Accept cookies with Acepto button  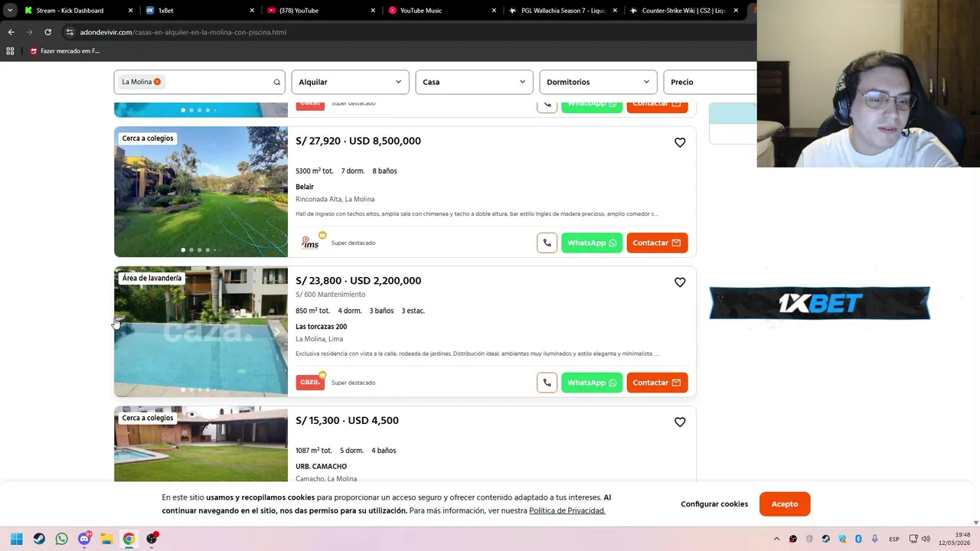click(x=785, y=504)
